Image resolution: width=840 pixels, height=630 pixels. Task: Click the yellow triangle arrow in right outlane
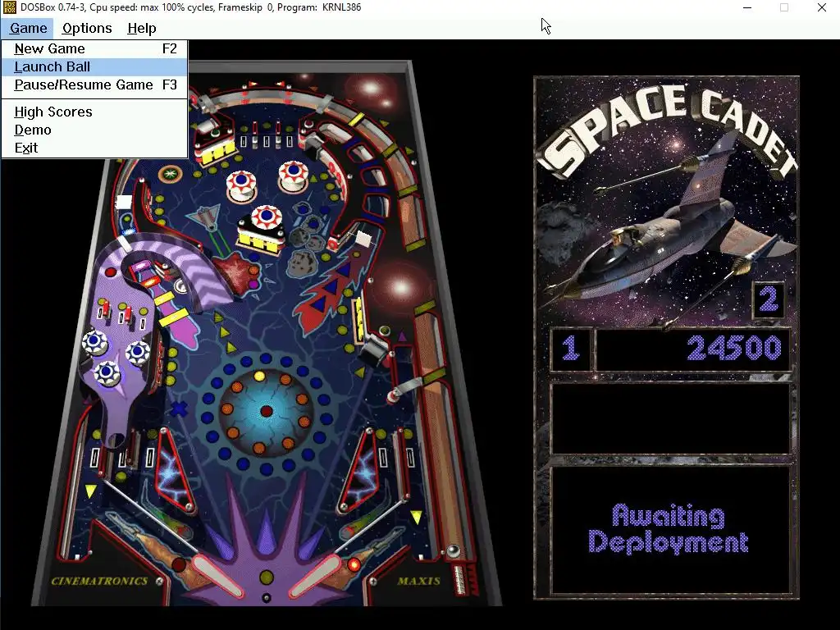[416, 517]
